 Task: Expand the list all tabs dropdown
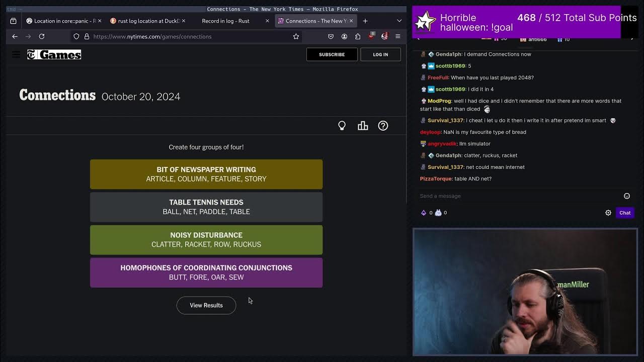pos(399,21)
